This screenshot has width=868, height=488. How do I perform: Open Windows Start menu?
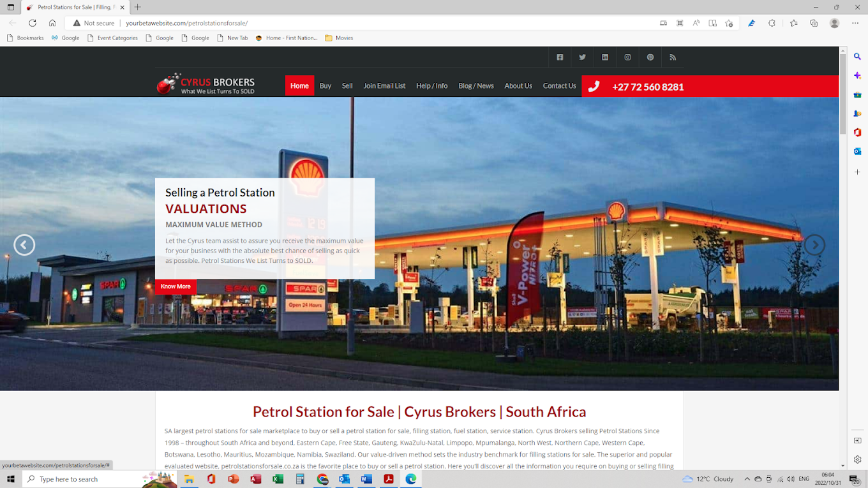(11, 479)
